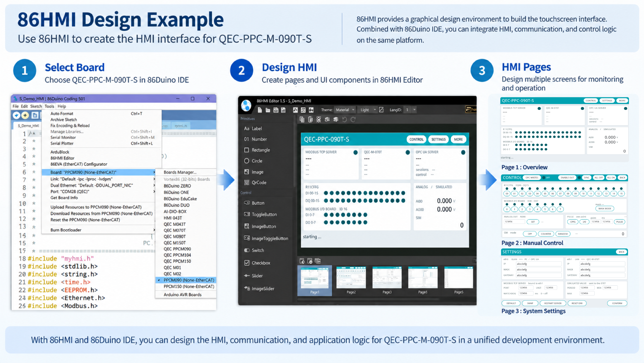Select SIM mode COUNTER on Manual Control page
Screen dimensions: 644x363
(x=546, y=234)
